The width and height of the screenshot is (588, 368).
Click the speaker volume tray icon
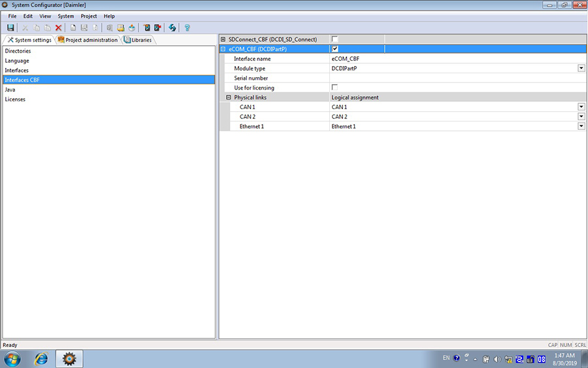click(497, 359)
